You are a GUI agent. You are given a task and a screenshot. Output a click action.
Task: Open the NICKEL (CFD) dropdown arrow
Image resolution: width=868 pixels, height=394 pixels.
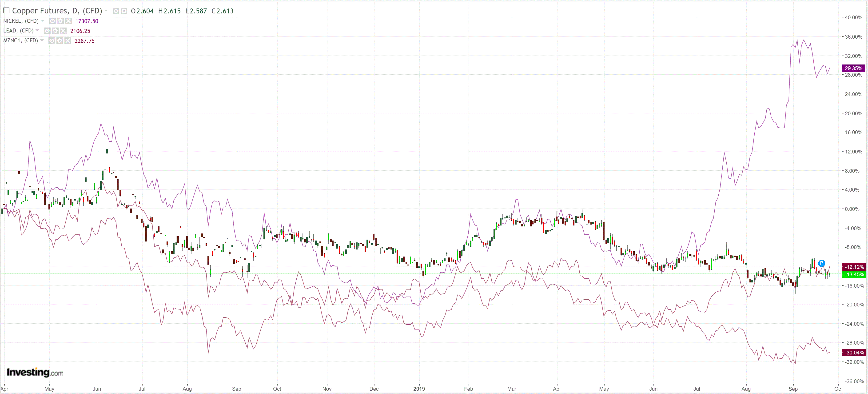pyautogui.click(x=43, y=21)
